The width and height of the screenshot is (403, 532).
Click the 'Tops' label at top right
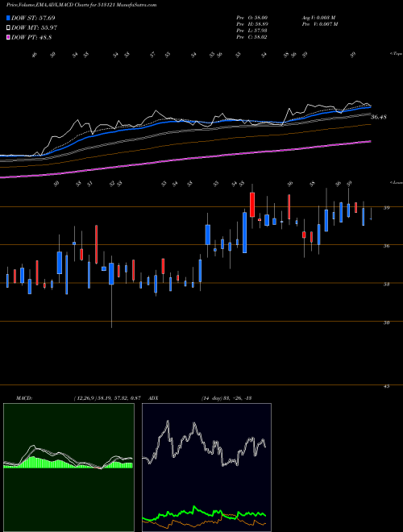pyautogui.click(x=396, y=54)
